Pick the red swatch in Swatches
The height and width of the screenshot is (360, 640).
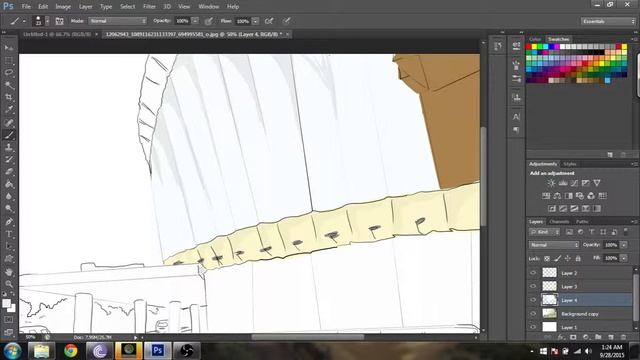pos(529,47)
